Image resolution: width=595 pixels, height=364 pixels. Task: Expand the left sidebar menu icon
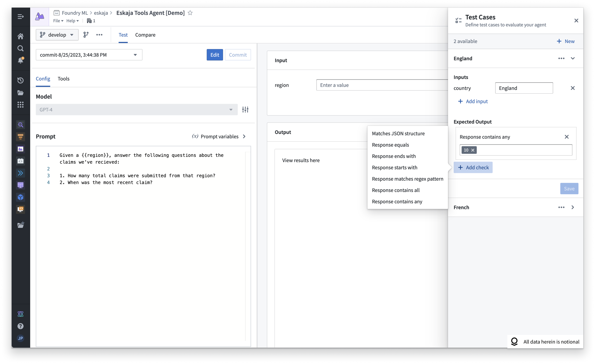[20, 17]
